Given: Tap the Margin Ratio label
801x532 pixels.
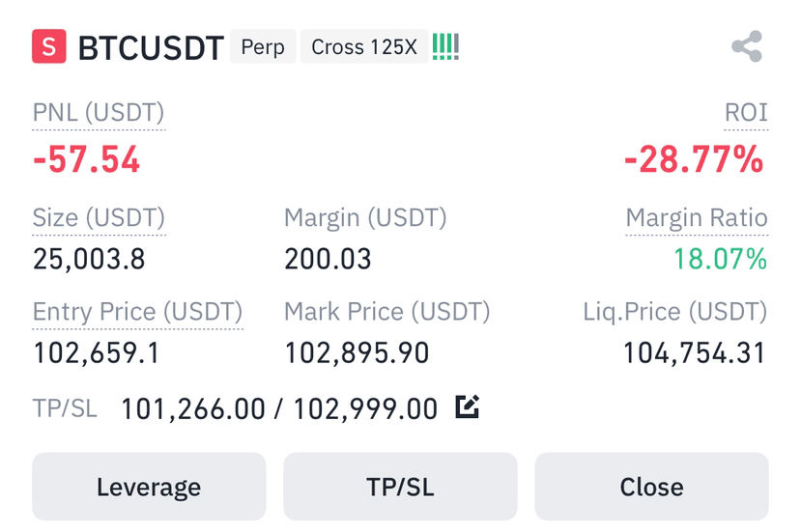Looking at the screenshot, I should 697,217.
